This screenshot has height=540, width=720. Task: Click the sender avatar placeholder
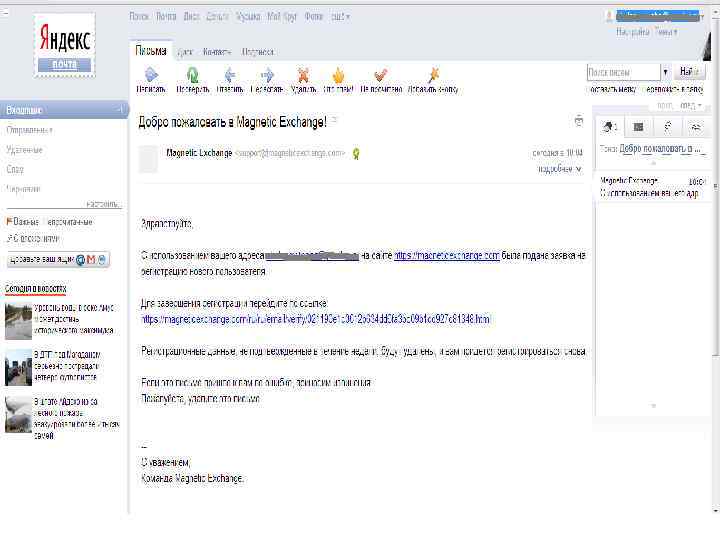148,158
